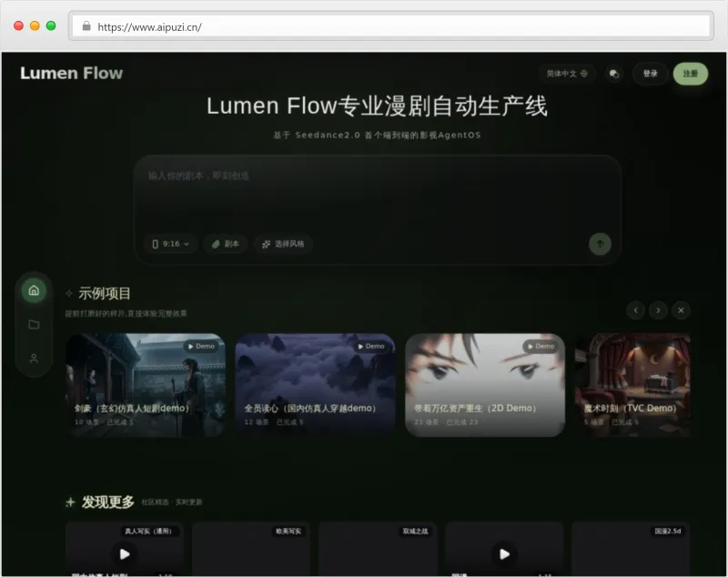Open the 简体中文 language selector
The width and height of the screenshot is (728, 577).
(x=567, y=74)
